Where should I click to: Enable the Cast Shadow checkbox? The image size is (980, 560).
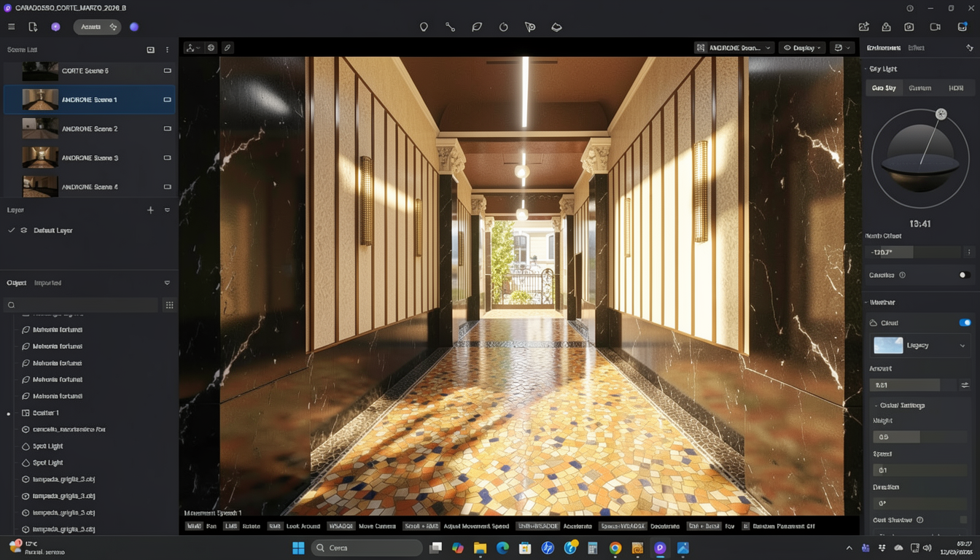pyautogui.click(x=963, y=520)
